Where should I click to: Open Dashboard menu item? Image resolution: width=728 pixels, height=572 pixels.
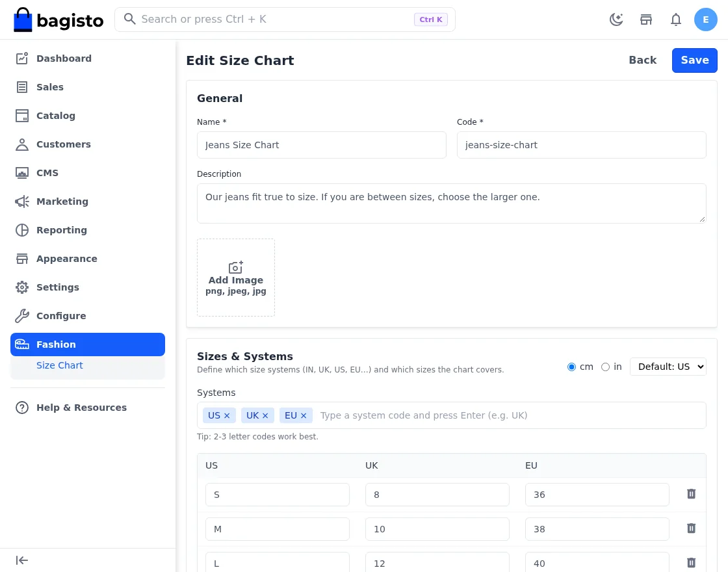click(x=88, y=58)
